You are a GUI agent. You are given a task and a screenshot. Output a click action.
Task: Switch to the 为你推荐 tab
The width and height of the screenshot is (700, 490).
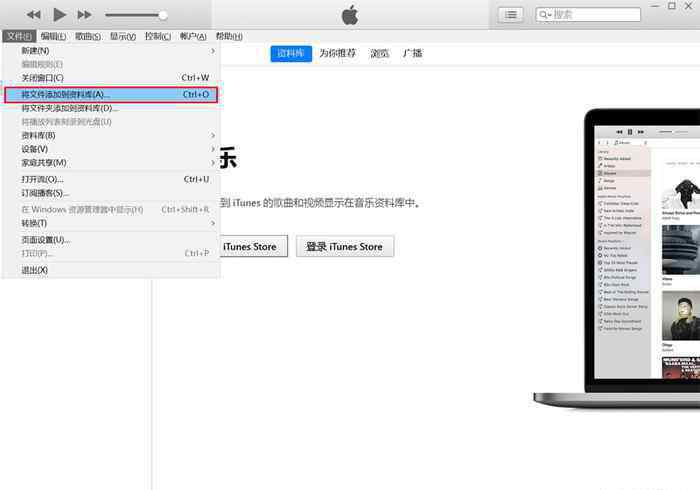pyautogui.click(x=338, y=54)
